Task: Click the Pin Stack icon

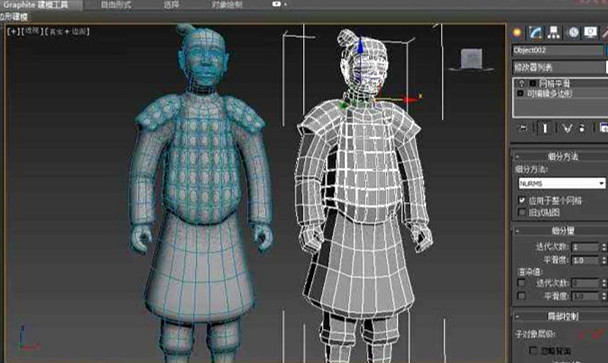Action: pos(523,128)
